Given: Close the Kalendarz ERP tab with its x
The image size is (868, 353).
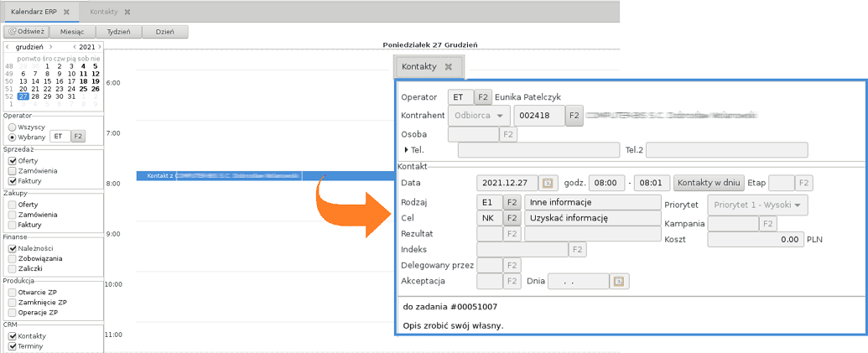Looking at the screenshot, I should click(66, 12).
